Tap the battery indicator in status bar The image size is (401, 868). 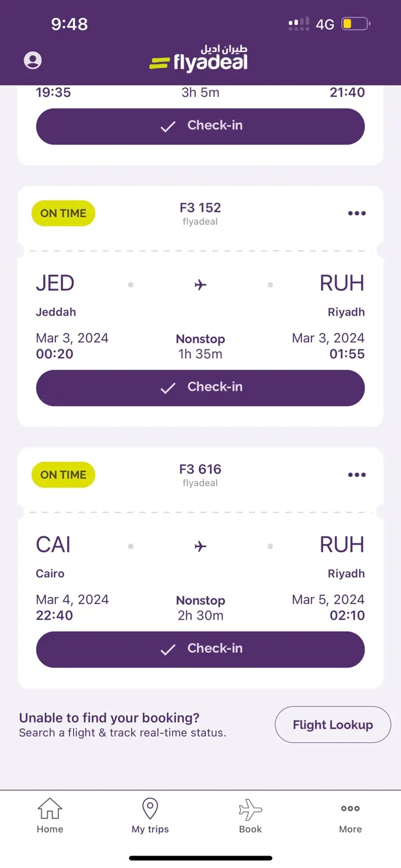(355, 24)
